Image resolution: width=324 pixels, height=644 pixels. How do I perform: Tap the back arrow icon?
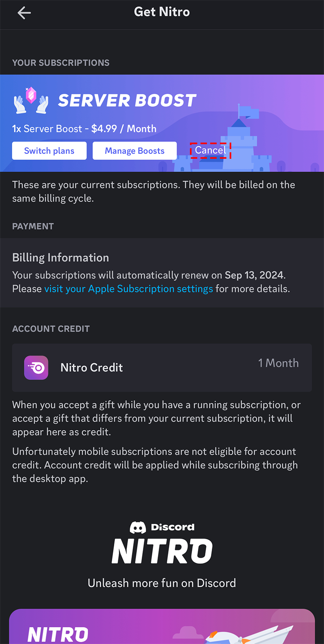click(24, 13)
